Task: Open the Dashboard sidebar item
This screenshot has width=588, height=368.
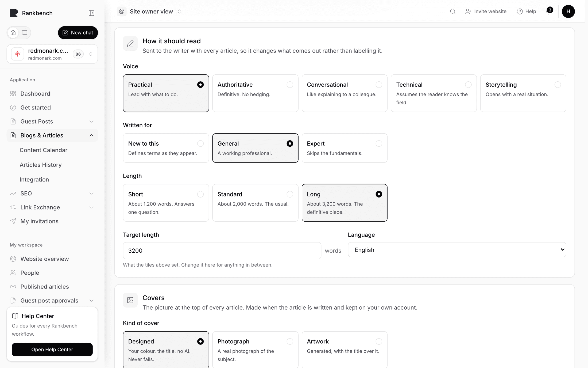Action: 52,94
